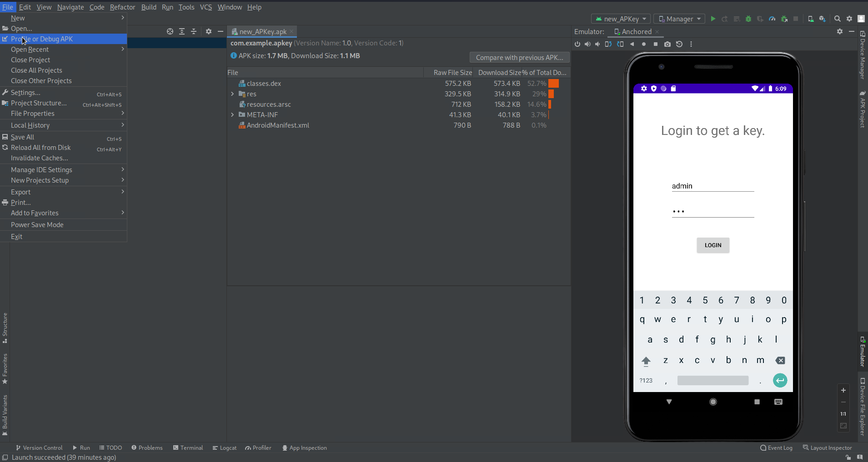Switch phone keyboard to ?123 symbols

pos(646,381)
